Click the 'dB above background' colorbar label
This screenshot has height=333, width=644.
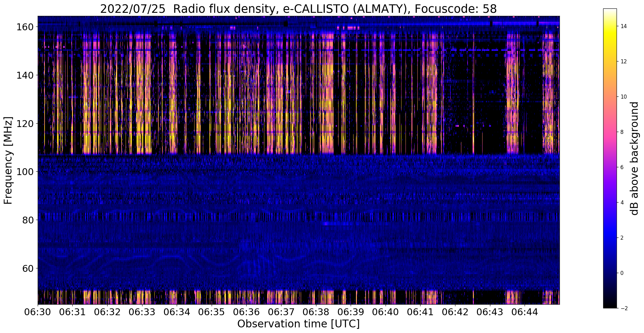pyautogui.click(x=635, y=159)
